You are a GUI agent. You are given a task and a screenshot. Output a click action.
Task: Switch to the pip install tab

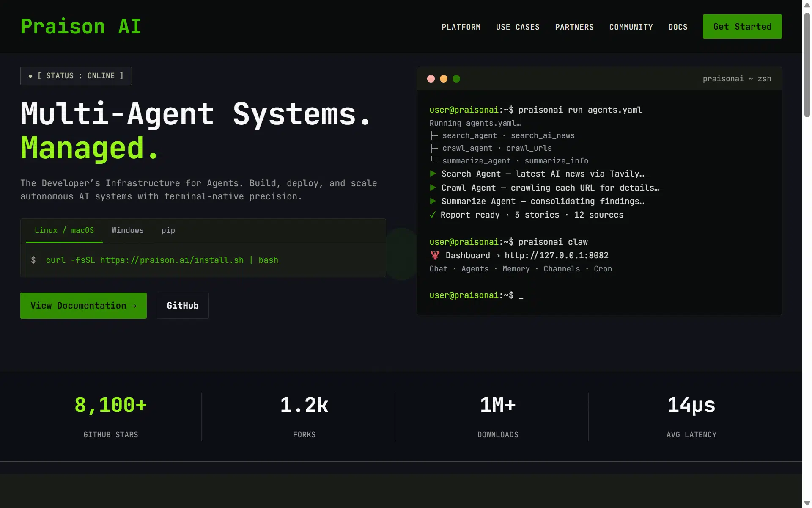pos(168,230)
